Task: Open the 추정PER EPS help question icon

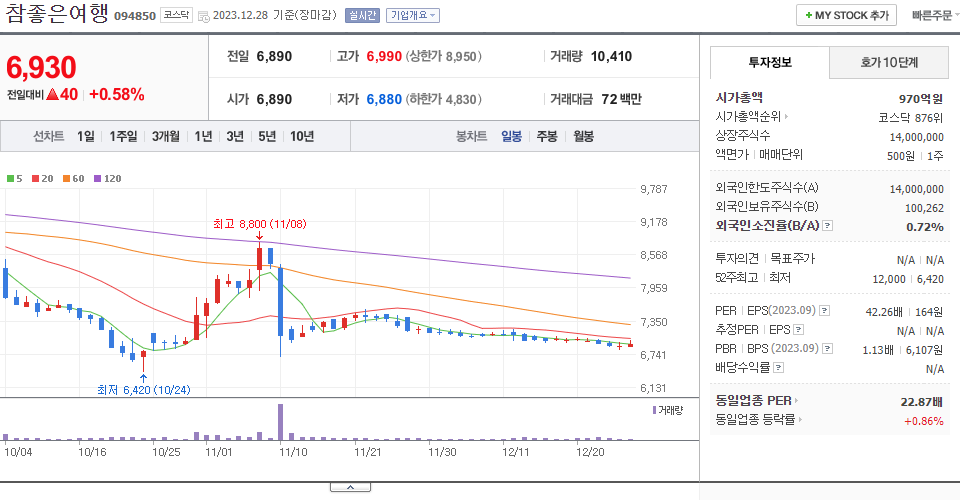Action: (798, 330)
